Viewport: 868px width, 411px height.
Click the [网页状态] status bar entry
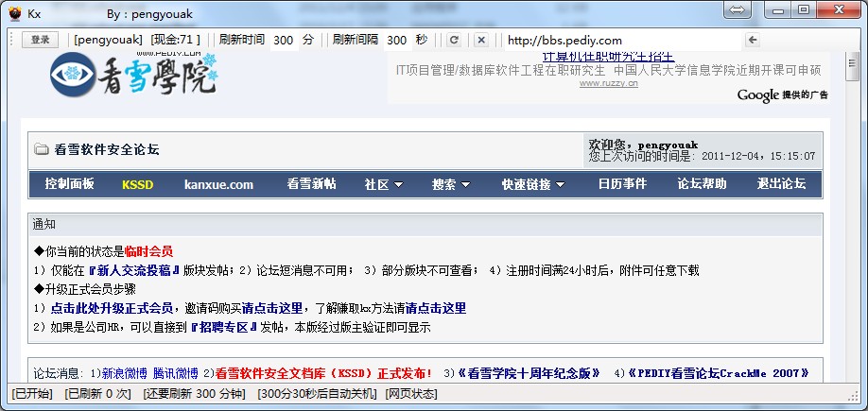coord(410,394)
